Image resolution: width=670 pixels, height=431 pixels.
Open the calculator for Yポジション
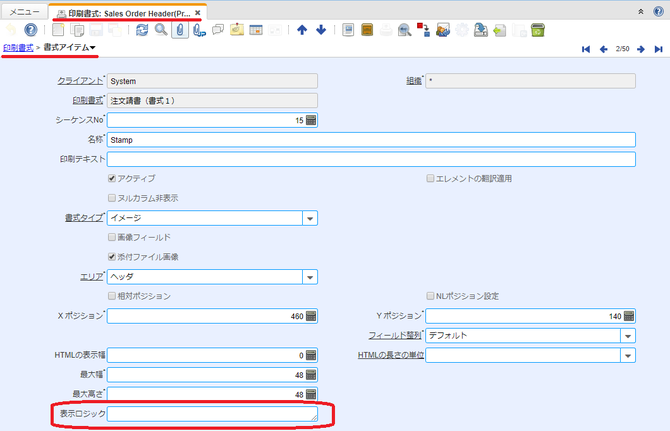(x=629, y=316)
